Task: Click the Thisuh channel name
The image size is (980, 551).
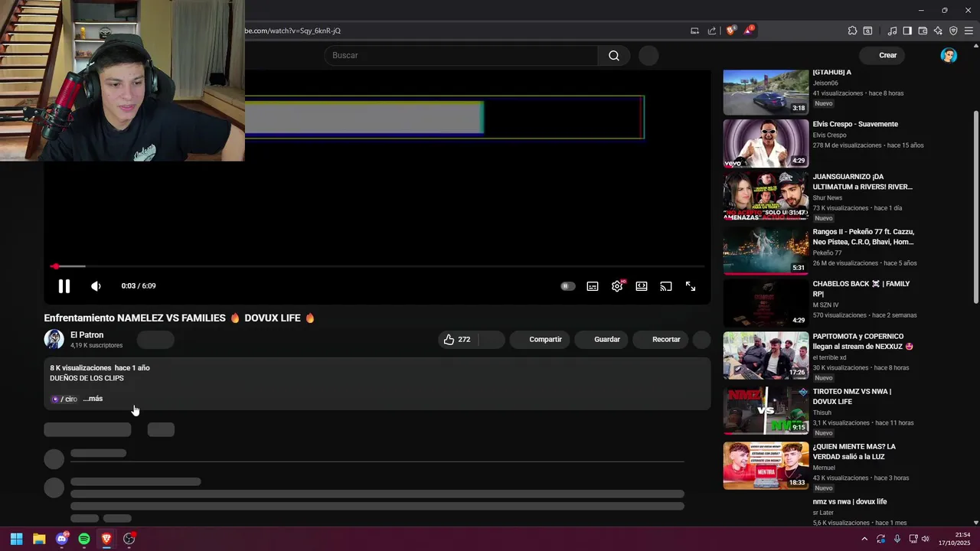Action: [822, 412]
